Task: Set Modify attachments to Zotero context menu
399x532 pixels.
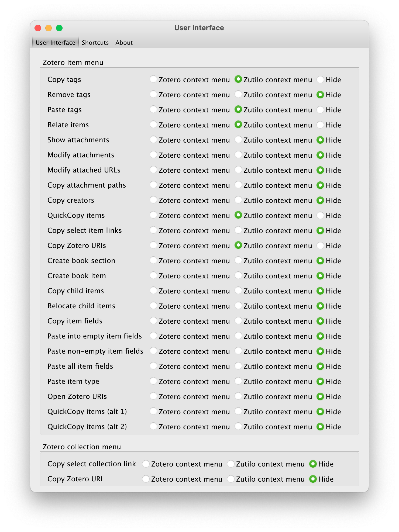Action: 153,155
